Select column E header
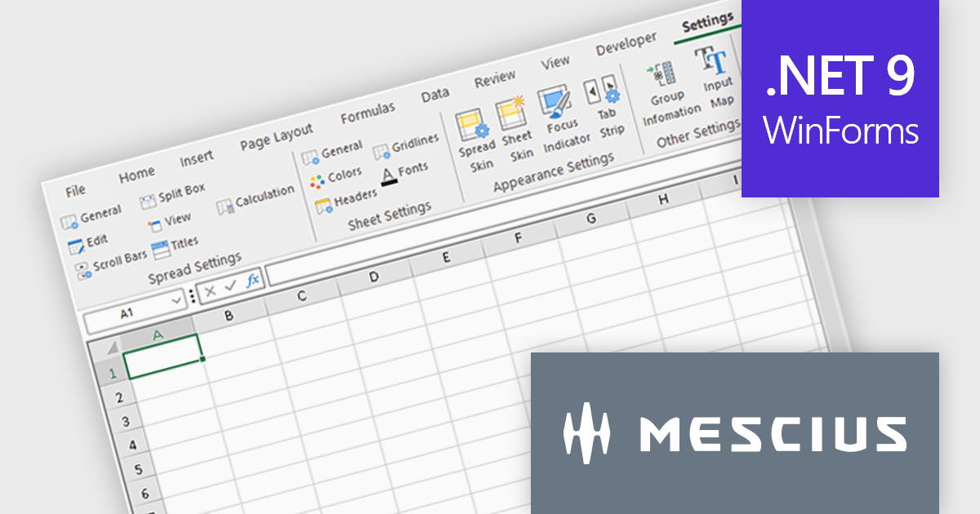Screen dimensions: 980x514 click(x=446, y=257)
